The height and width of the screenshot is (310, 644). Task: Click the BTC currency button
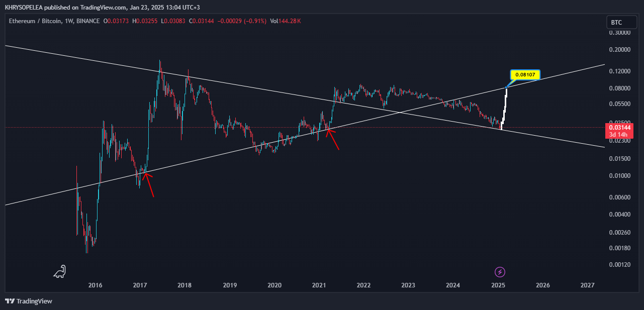pyautogui.click(x=621, y=23)
